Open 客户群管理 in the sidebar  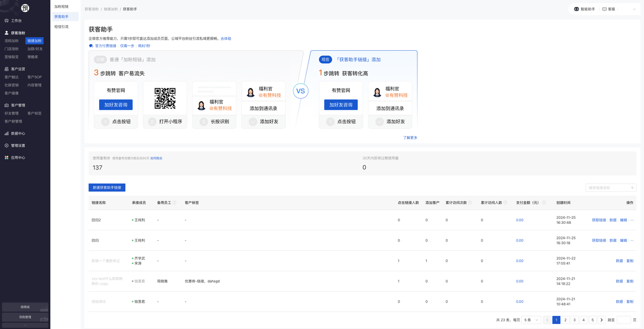click(14, 121)
